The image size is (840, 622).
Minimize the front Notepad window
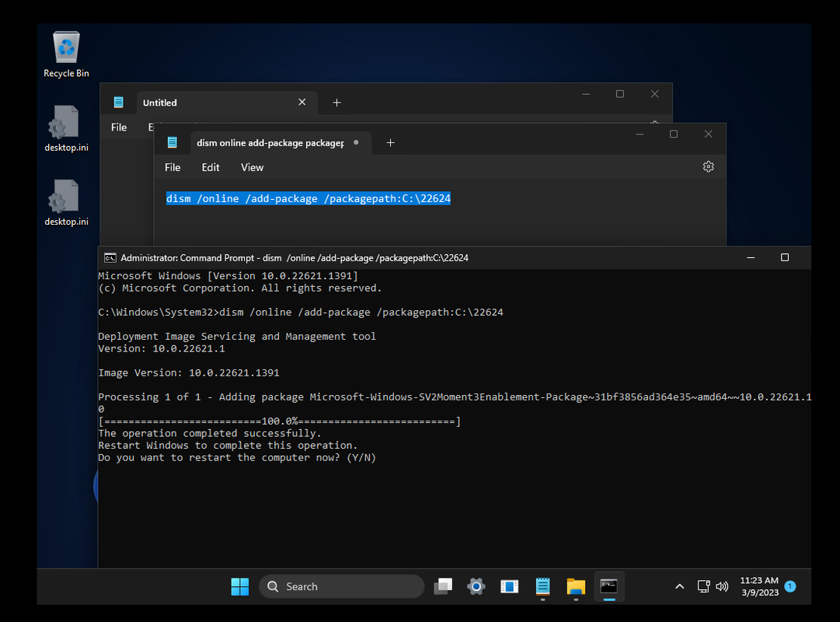click(639, 134)
